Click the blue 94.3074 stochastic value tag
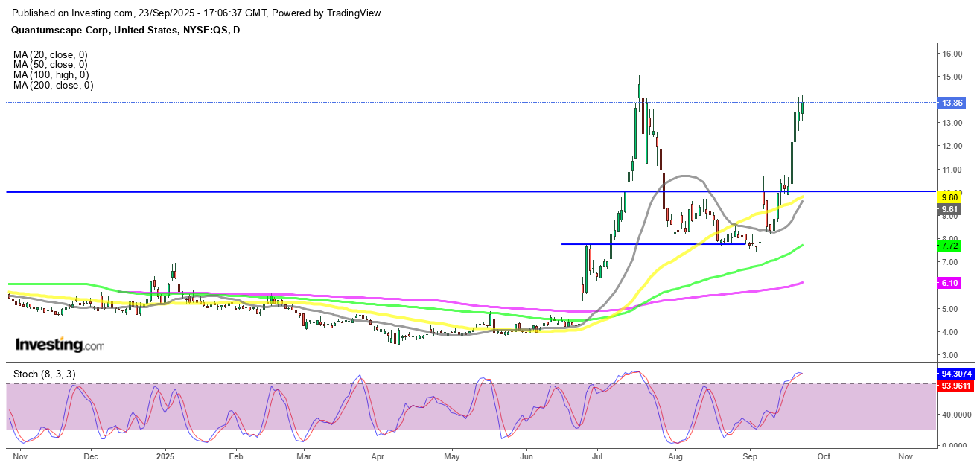The width and height of the screenshot is (980, 466). point(955,374)
